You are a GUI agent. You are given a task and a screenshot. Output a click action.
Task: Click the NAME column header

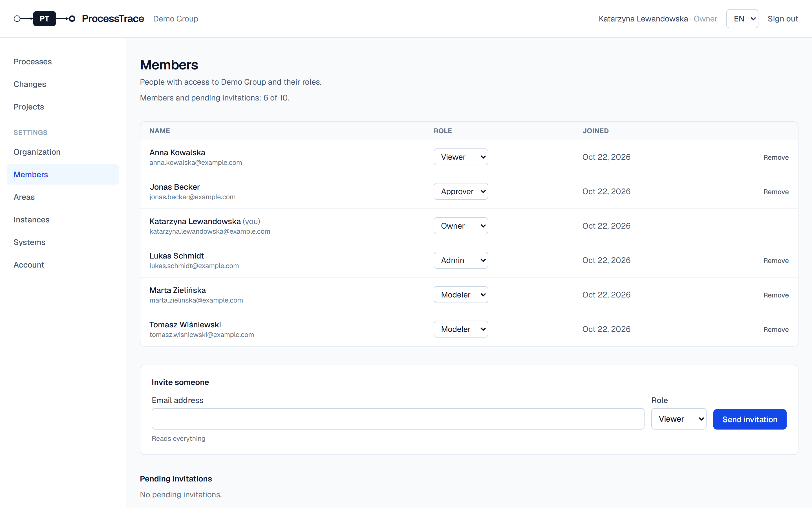(160, 131)
